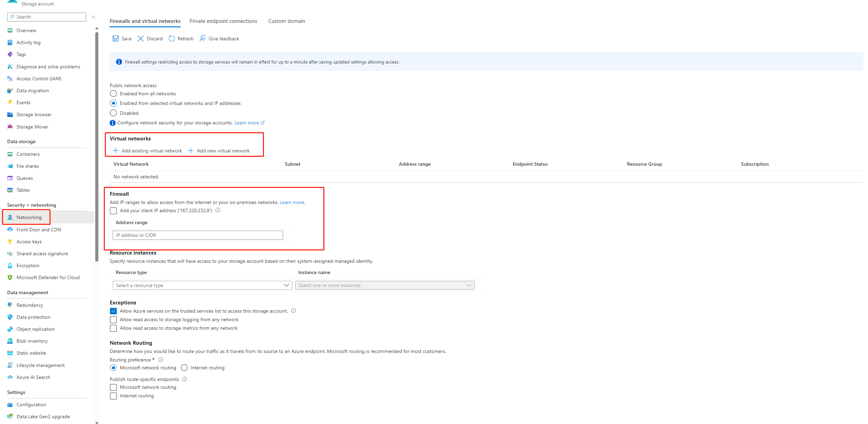The width and height of the screenshot is (868, 424).
Task: Enable read access to storage logging
Action: pos(113,320)
